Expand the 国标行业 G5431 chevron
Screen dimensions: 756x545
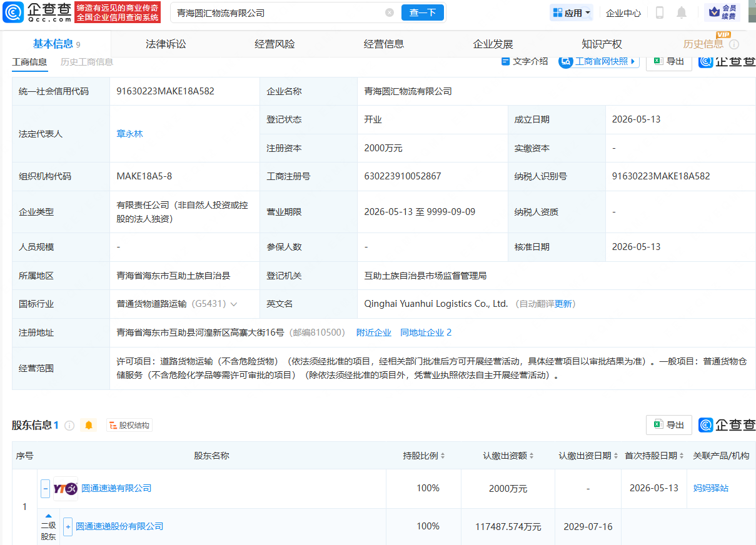234,304
